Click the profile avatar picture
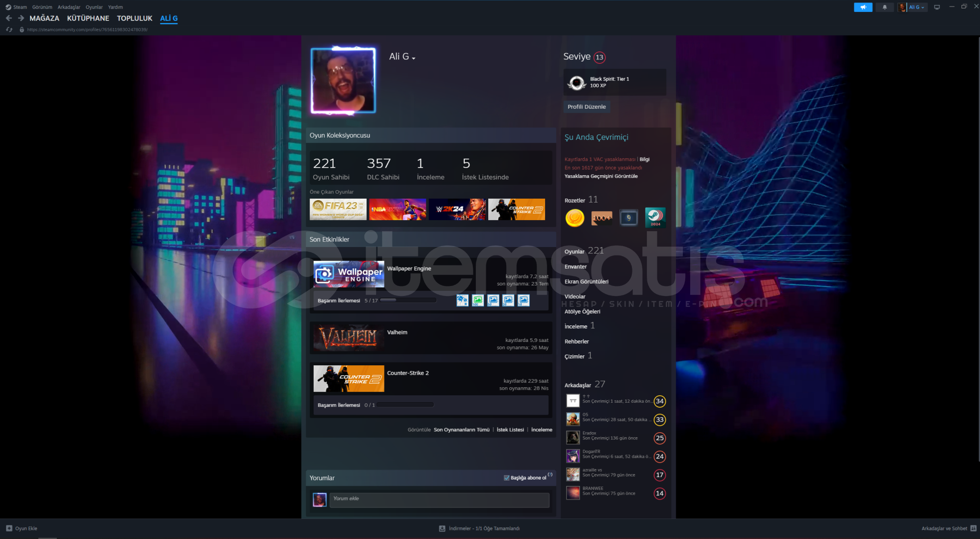Screen dimensions: 980x539 click(x=343, y=80)
